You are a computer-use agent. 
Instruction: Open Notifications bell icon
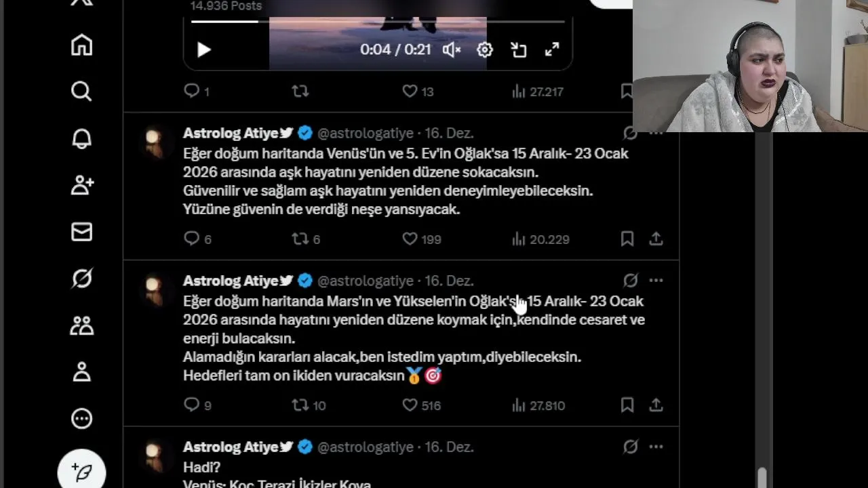[x=81, y=138]
